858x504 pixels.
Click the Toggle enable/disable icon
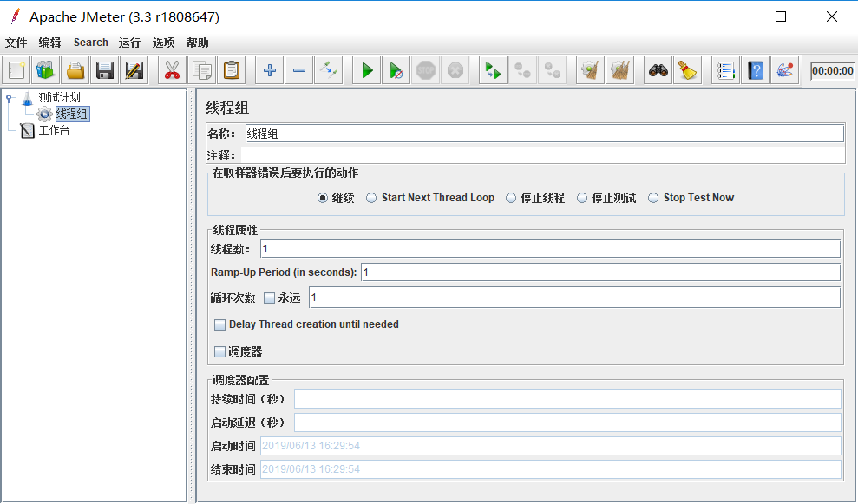click(328, 70)
